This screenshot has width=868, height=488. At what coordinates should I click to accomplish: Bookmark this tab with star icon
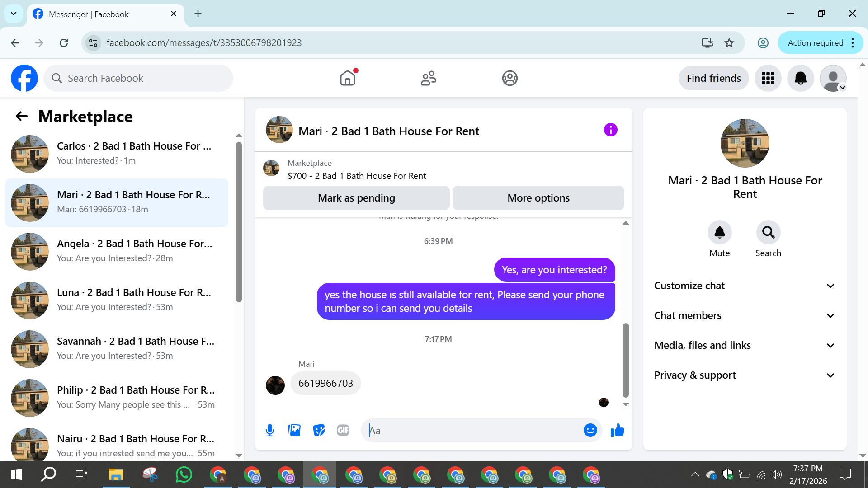pyautogui.click(x=729, y=43)
